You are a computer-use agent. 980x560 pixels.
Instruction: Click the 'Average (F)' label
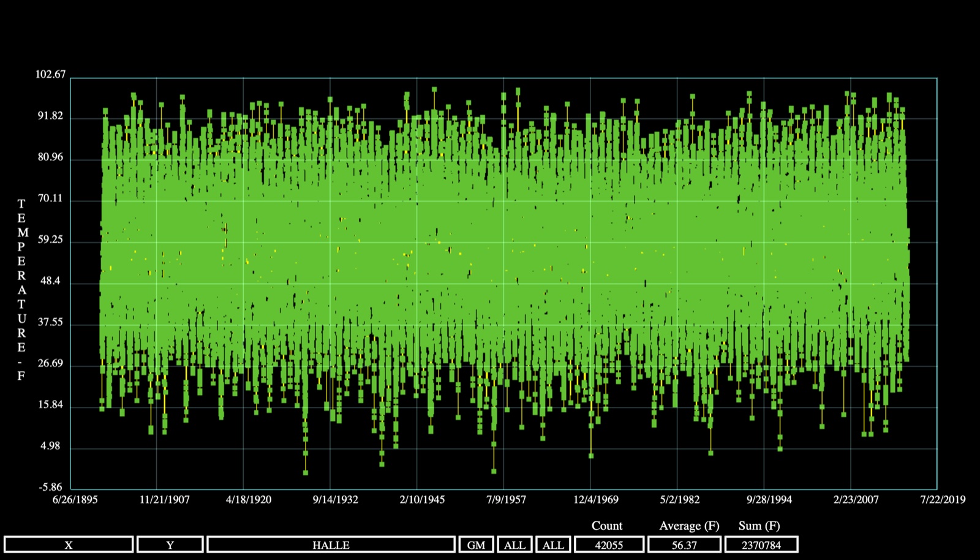point(689,526)
